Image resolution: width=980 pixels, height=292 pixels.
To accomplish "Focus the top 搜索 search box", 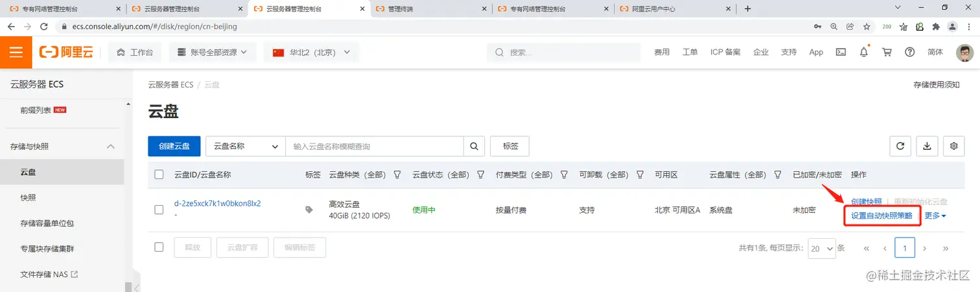I will coord(562,53).
